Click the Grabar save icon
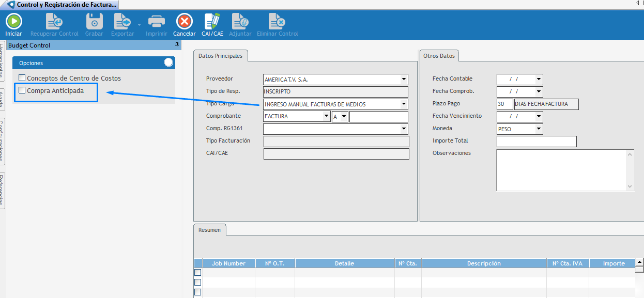Viewport: 644px width, 298px height. [x=94, y=21]
